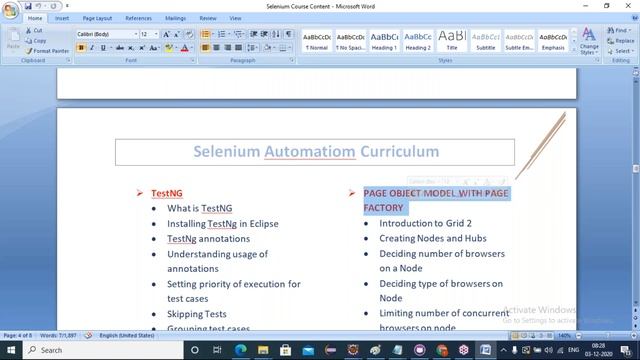Open the font size 12 dropdown
The width and height of the screenshot is (640, 360).
click(156, 34)
